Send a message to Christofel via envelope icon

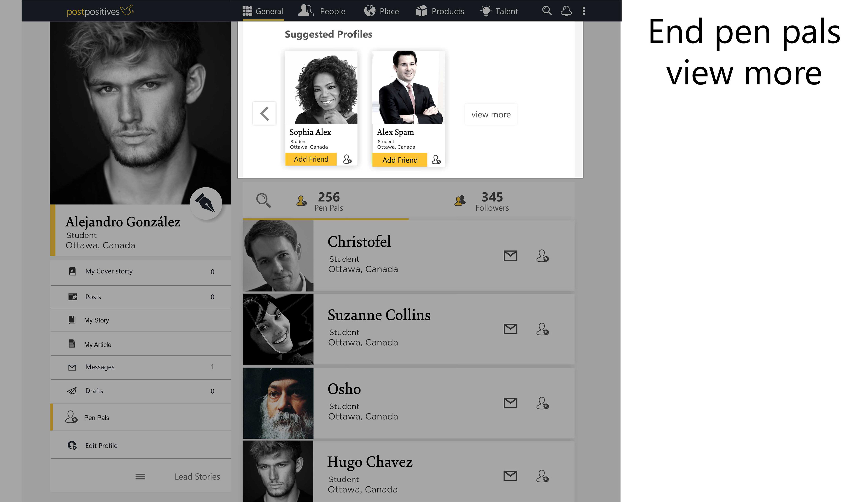[x=510, y=255]
